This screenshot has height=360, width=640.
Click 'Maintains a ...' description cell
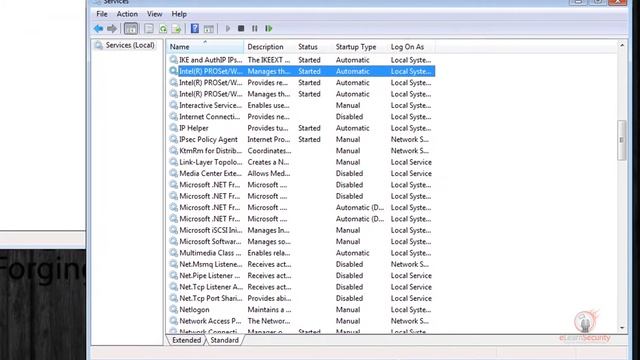tap(269, 310)
